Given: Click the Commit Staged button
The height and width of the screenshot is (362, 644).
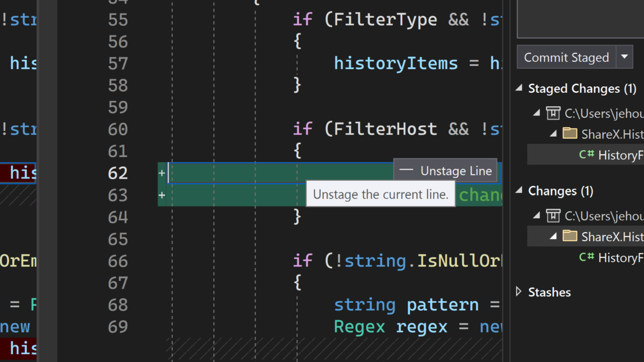Looking at the screenshot, I should (x=567, y=57).
